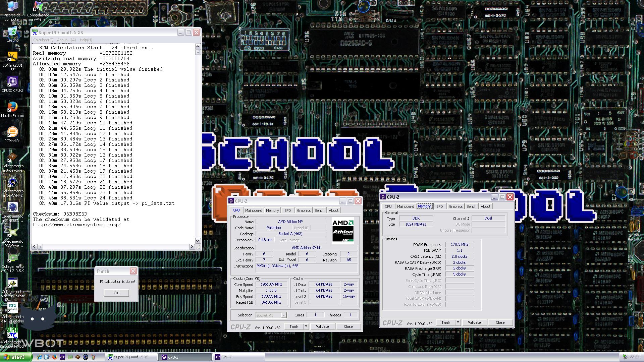644x362 pixels.
Task: Open Graphics tab in left CPU-Z window
Action: click(x=304, y=210)
